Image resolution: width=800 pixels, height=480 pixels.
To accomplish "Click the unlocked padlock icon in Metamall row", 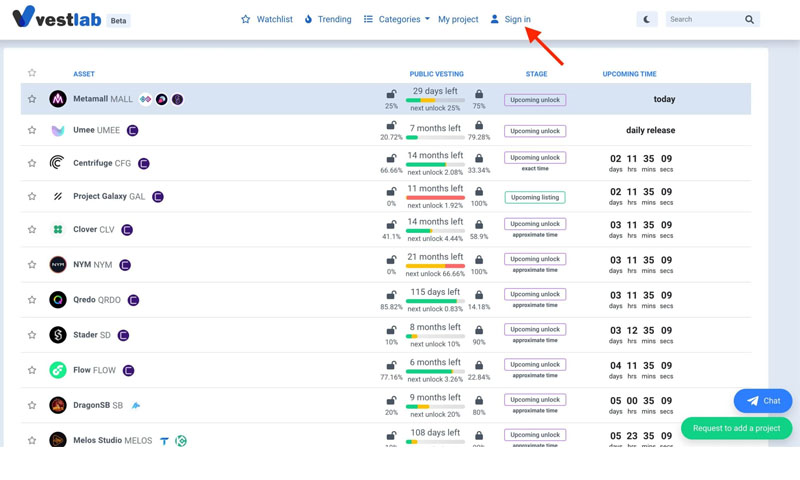I will point(391,94).
